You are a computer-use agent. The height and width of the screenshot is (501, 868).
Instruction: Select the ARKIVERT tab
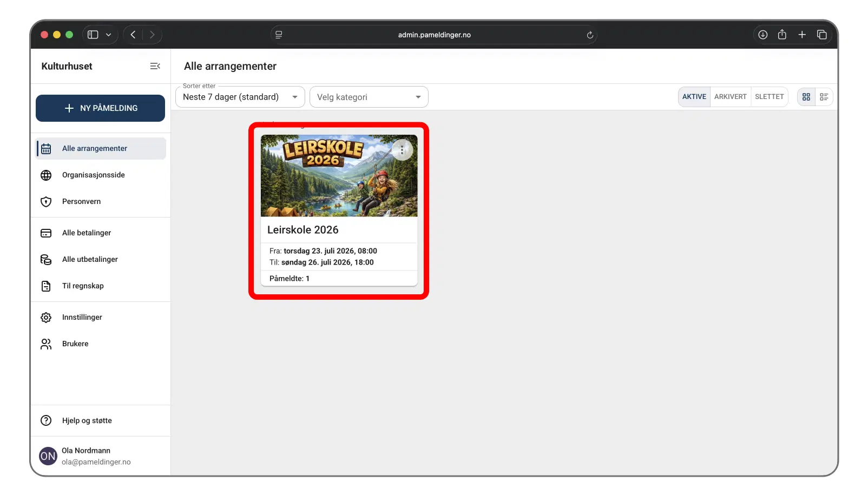730,97
